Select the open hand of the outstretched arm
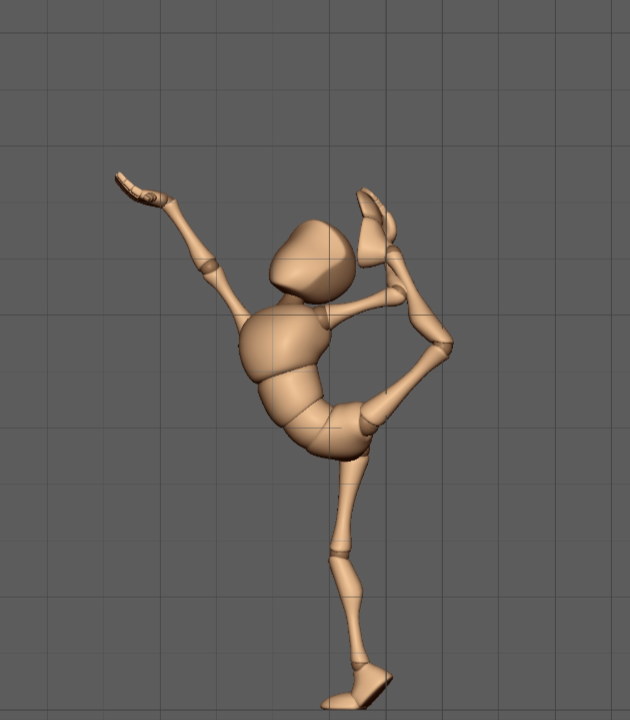Viewport: 630px width, 720px height. [142, 191]
